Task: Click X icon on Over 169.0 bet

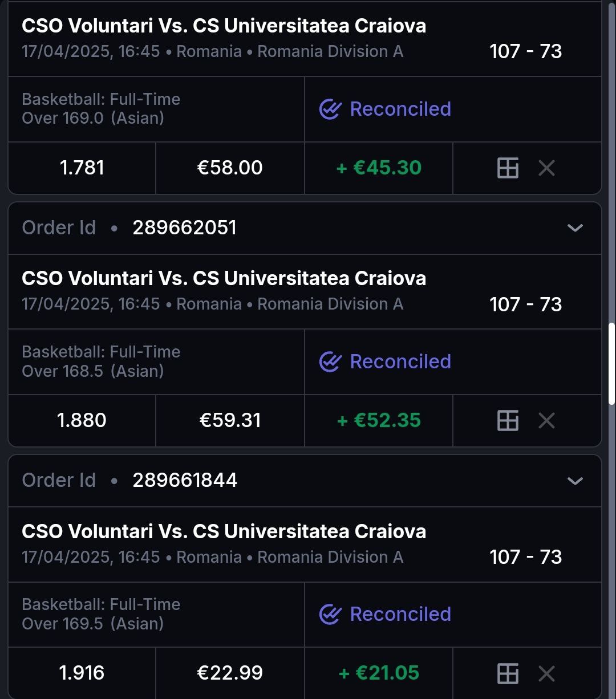Action: click(x=546, y=168)
